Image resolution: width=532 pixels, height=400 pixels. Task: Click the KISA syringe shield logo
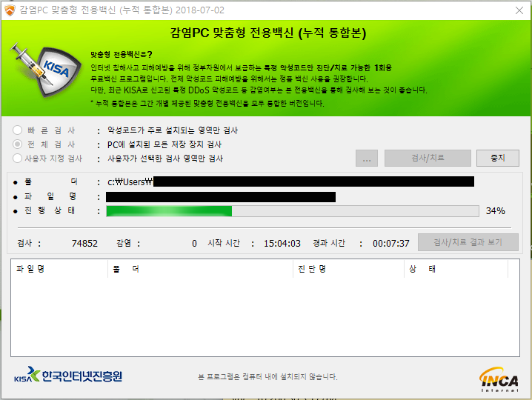(x=45, y=70)
